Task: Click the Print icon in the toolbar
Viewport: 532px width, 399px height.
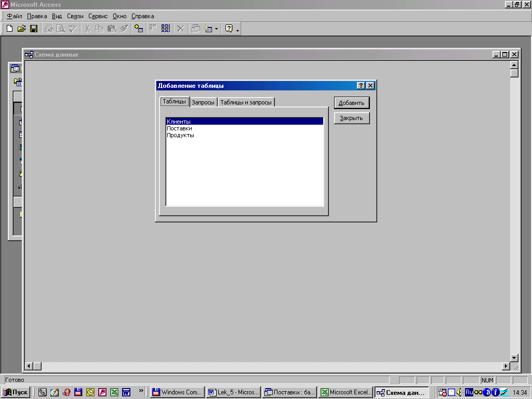Action: coord(49,29)
